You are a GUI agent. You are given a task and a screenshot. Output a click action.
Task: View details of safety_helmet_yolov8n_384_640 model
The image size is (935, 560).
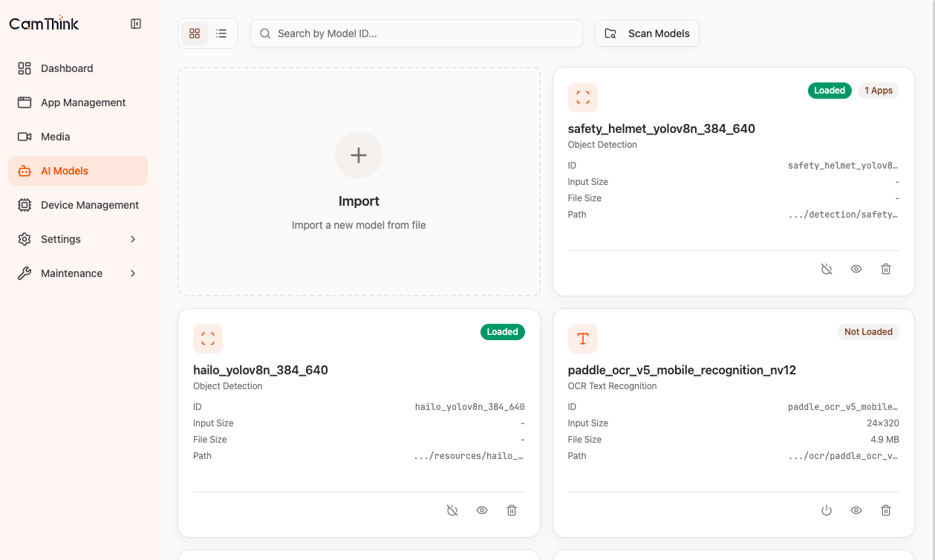856,269
